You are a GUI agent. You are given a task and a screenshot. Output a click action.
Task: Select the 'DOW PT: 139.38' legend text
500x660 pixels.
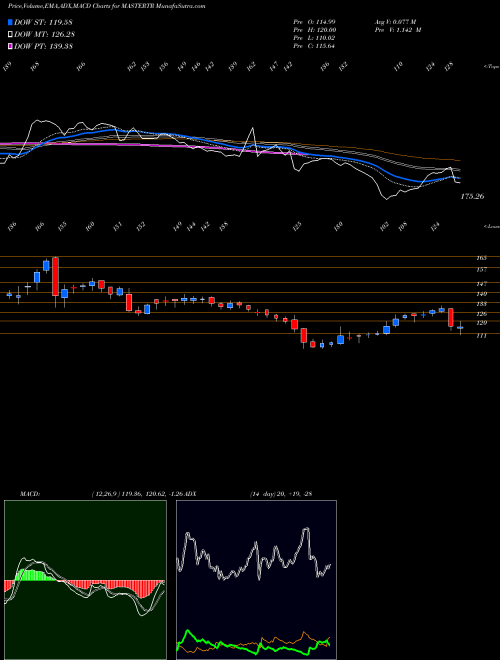pos(43,46)
